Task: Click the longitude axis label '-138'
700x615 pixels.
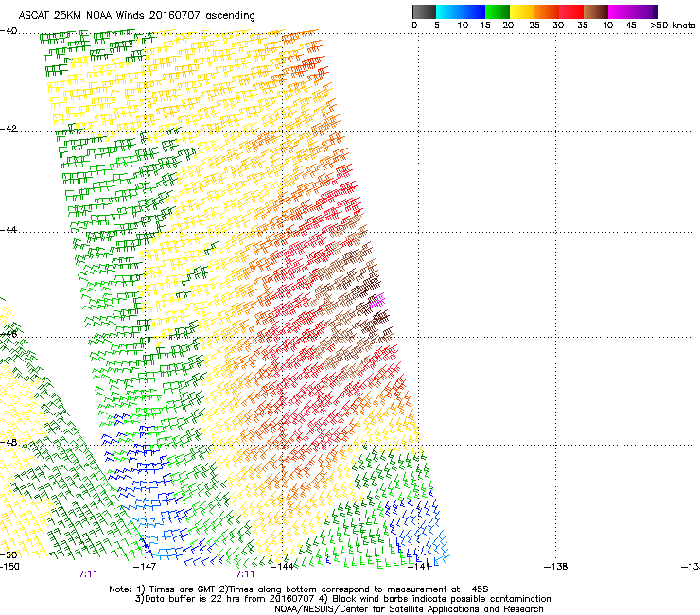Action: pos(556,567)
